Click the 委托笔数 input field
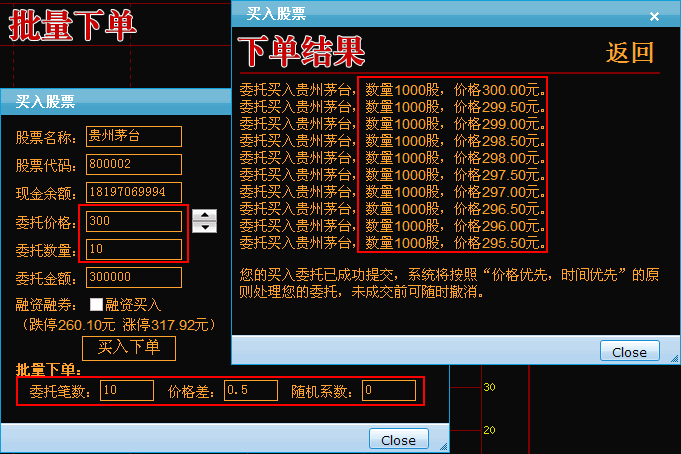Image resolution: width=681 pixels, height=454 pixels. click(x=127, y=390)
